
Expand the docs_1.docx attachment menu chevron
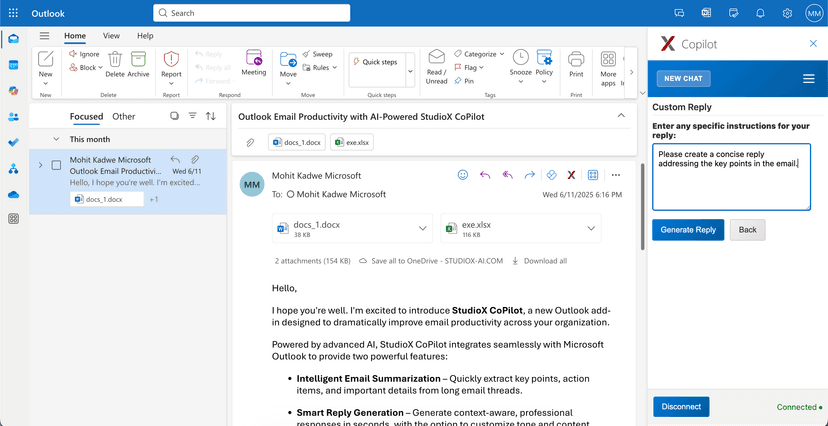[x=422, y=229]
